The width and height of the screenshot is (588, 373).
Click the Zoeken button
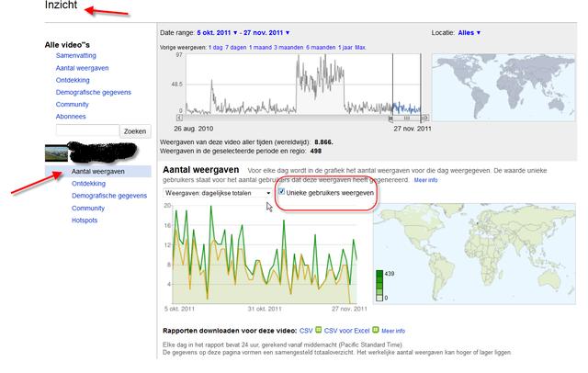(135, 131)
